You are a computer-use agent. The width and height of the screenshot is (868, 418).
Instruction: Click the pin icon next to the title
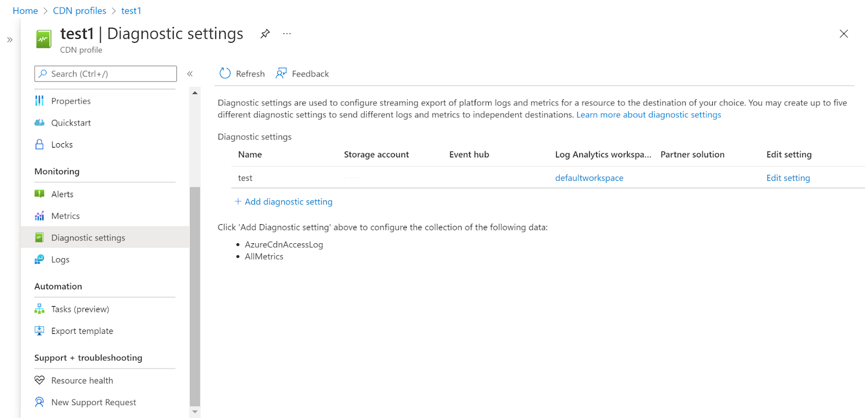265,34
